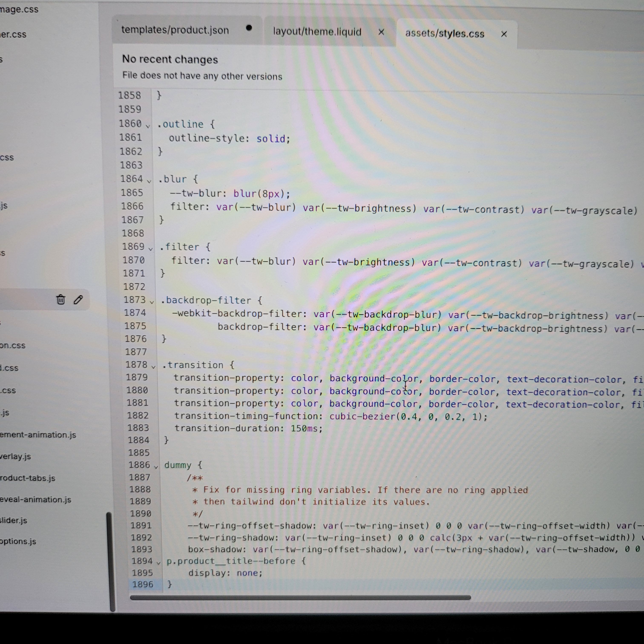
Task: Open product-tabs.js file in sidebar
Action: (x=28, y=478)
